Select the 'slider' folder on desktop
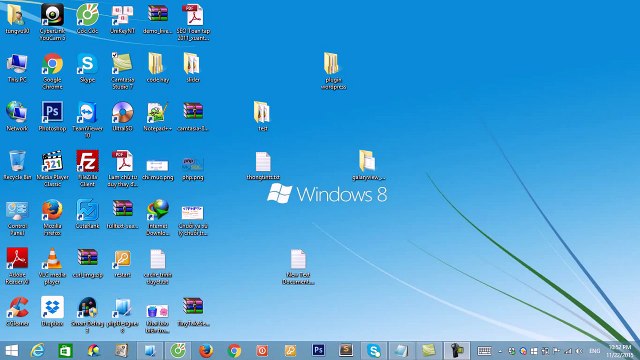 (193, 68)
